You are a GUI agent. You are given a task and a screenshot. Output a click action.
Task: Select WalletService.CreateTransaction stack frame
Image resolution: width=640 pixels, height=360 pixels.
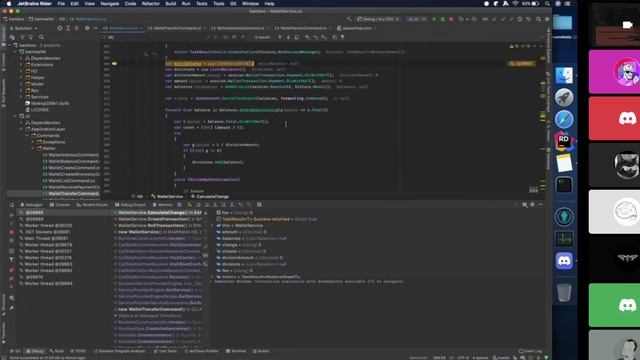[x=158, y=219]
